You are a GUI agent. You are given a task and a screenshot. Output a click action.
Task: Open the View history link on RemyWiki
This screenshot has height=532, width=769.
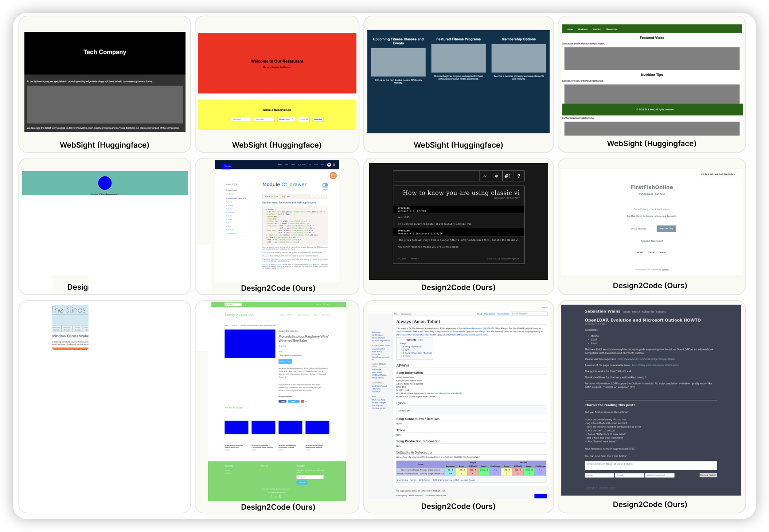click(503, 314)
